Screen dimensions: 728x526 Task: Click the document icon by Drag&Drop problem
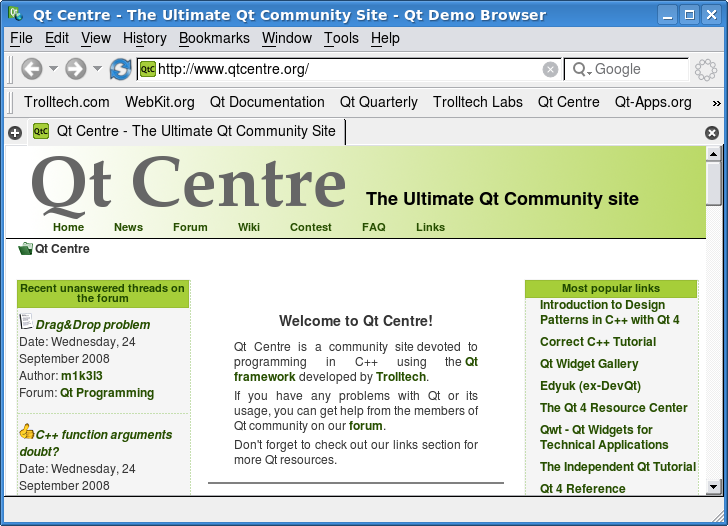click(26, 321)
